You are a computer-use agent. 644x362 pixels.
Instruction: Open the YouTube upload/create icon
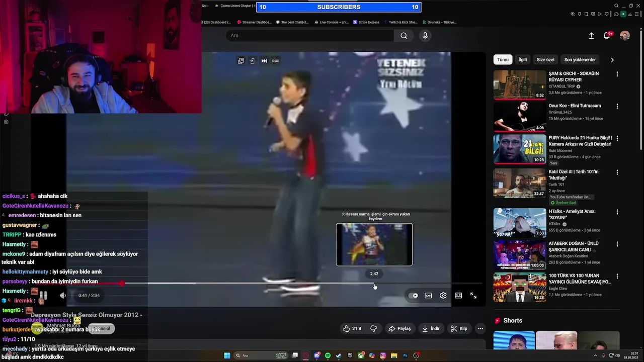coord(591,36)
